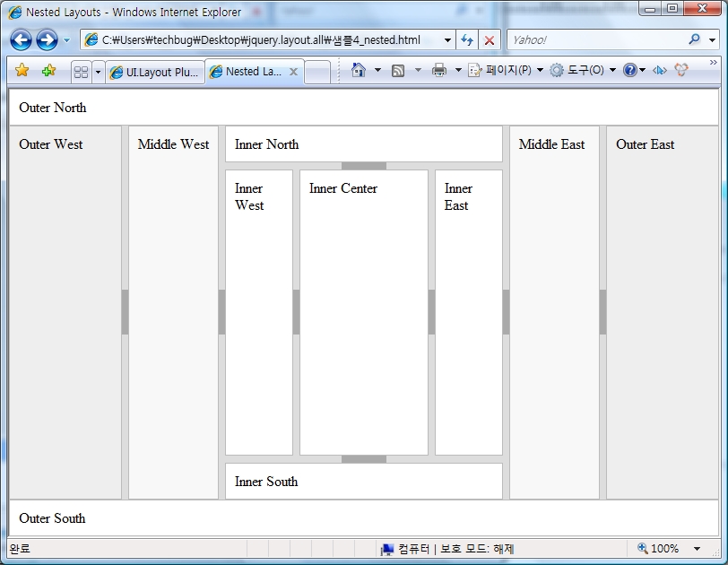The image size is (728, 565).
Task: Open Favorites Center star icon
Action: click(x=22, y=71)
